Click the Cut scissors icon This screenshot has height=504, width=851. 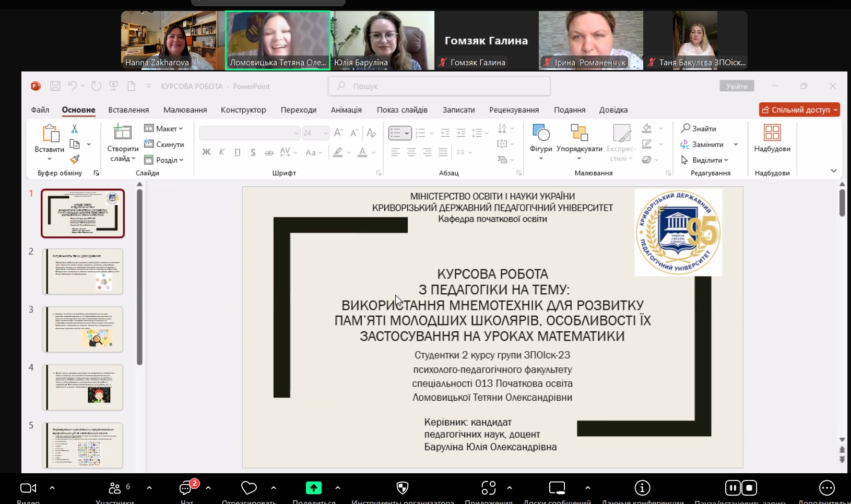pyautogui.click(x=75, y=128)
